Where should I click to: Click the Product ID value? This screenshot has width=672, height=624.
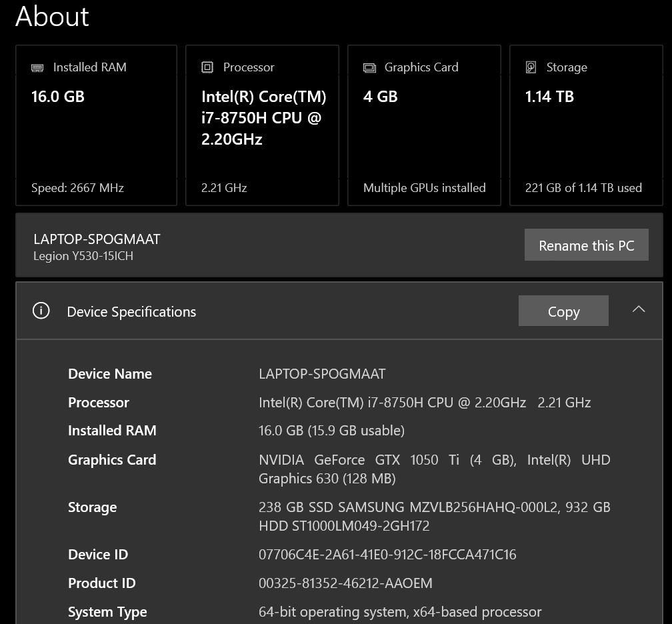(345, 583)
